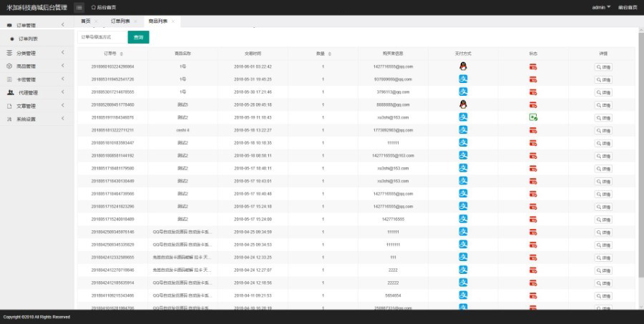
Task: Click the Alipay icon in 3796113@qq.com row
Action: 463,92
